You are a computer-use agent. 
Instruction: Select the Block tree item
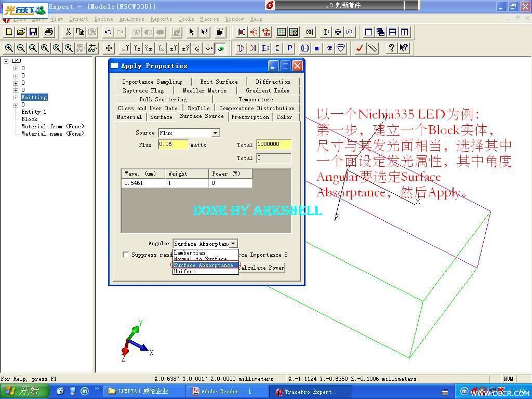[x=30, y=119]
